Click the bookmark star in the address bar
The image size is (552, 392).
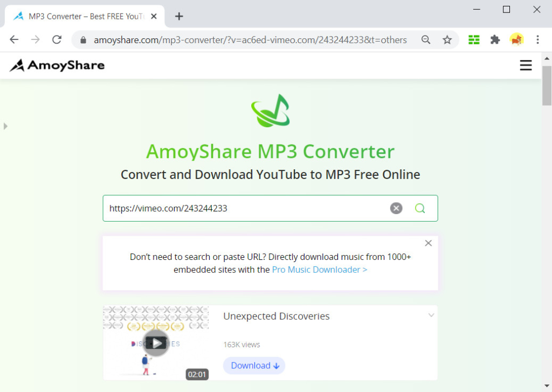pyautogui.click(x=447, y=39)
